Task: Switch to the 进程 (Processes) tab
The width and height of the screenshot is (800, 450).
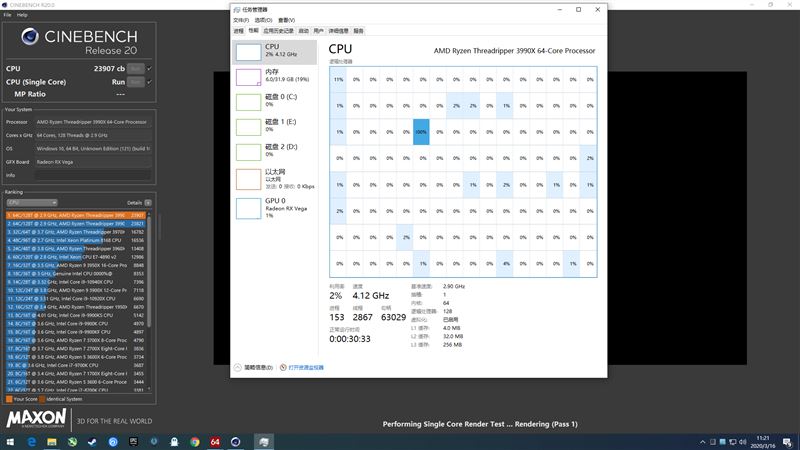Action: tap(239, 31)
